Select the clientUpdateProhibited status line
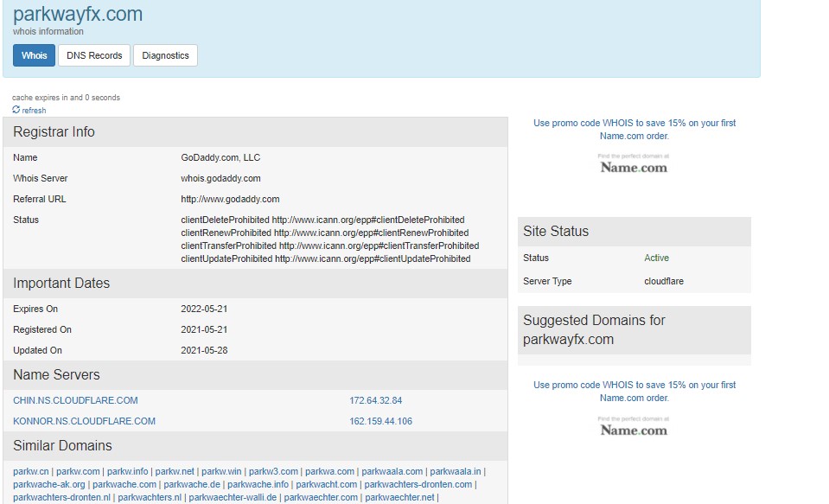Image resolution: width=829 pixels, height=504 pixels. click(326, 258)
